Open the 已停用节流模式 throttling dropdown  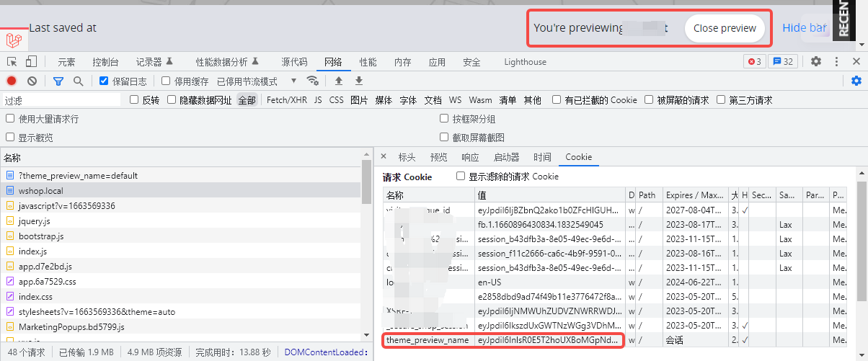257,81
